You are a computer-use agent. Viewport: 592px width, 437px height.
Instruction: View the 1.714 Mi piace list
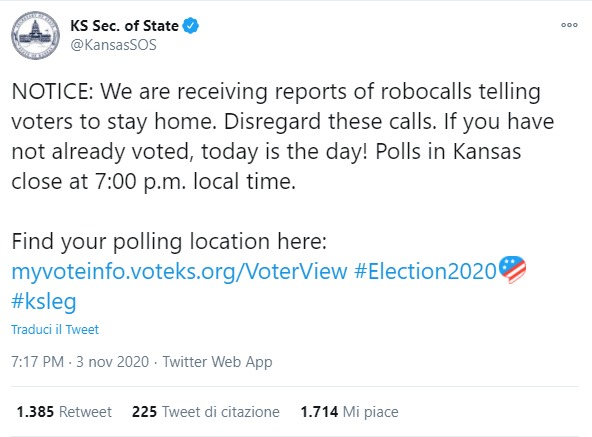click(x=350, y=412)
